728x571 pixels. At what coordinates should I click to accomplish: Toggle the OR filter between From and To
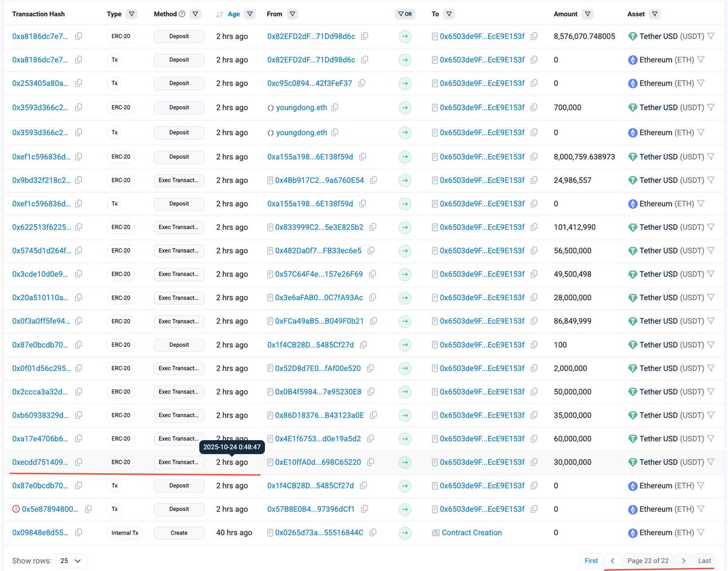coord(405,14)
